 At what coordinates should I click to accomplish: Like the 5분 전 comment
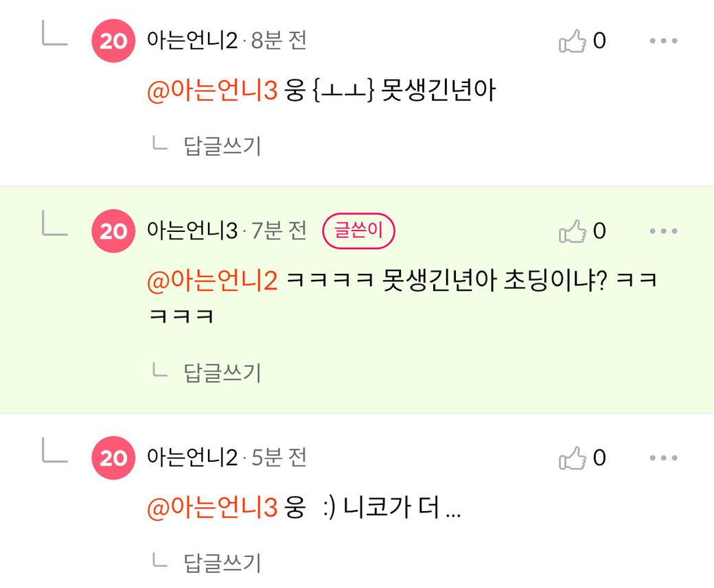[573, 458]
